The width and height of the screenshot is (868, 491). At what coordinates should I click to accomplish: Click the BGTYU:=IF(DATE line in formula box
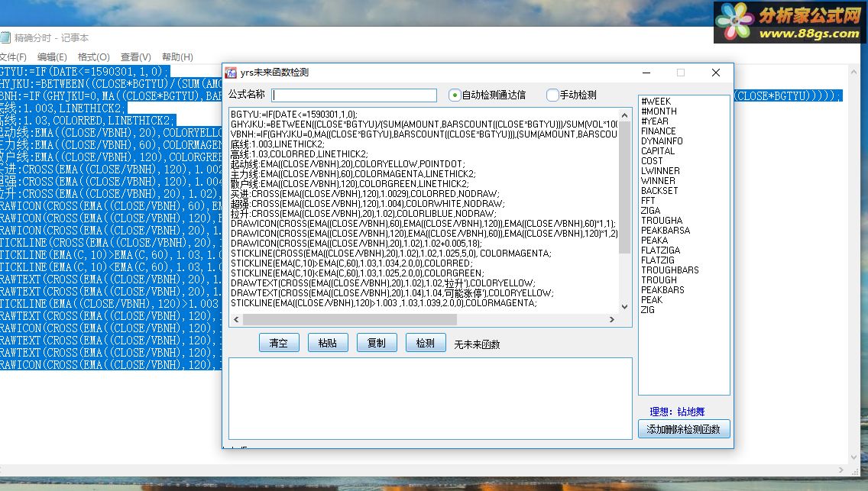tap(294, 115)
